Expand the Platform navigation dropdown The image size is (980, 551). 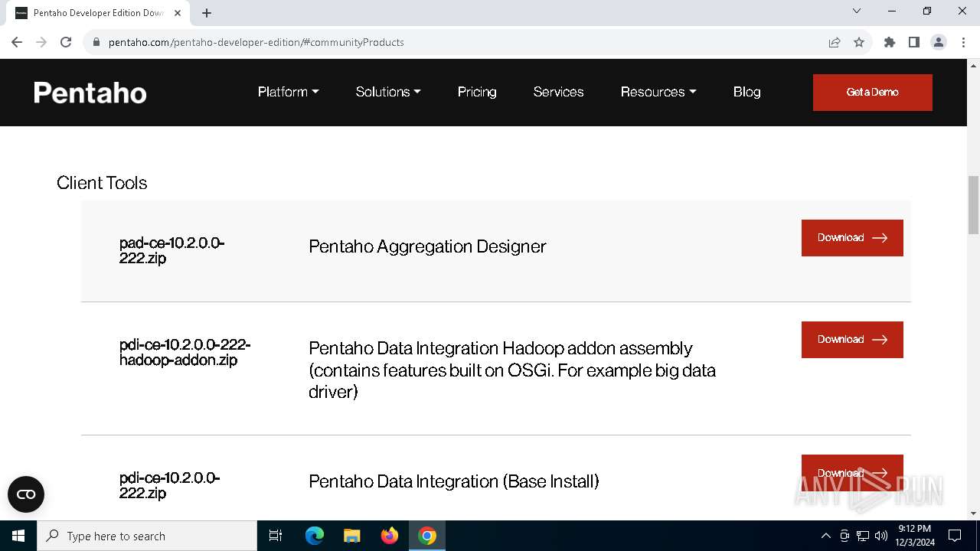pos(288,92)
